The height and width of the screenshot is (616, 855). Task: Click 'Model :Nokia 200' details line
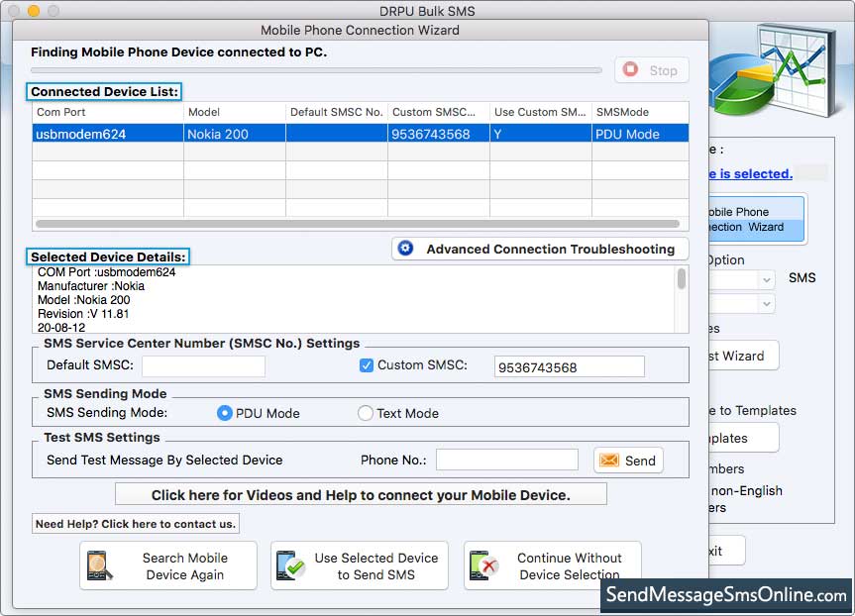(x=84, y=300)
